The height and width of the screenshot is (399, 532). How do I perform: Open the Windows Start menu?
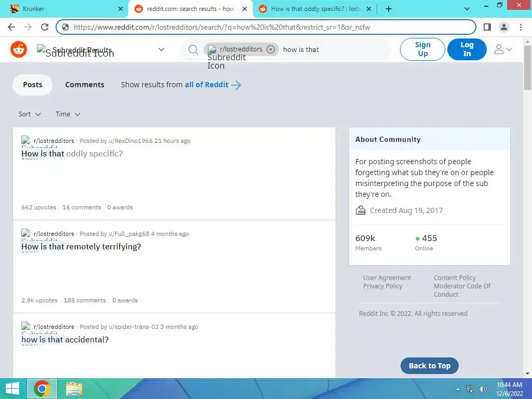pos(12,389)
